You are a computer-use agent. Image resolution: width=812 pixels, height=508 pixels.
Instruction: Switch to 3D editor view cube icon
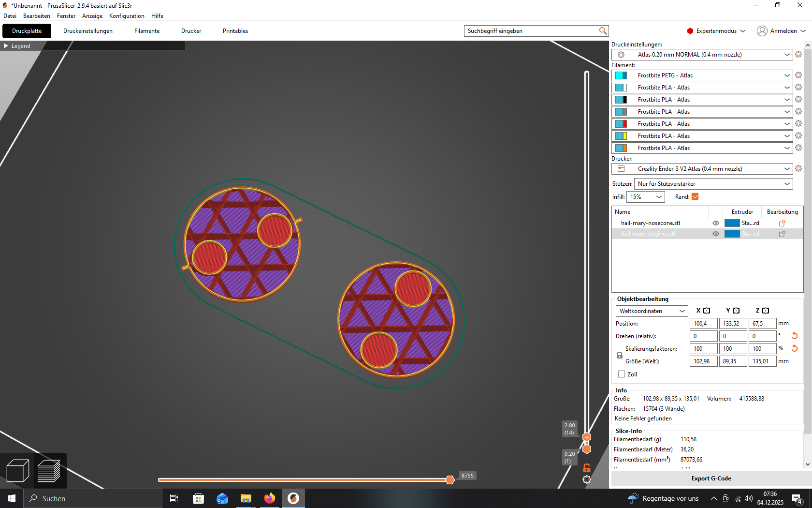pos(18,471)
